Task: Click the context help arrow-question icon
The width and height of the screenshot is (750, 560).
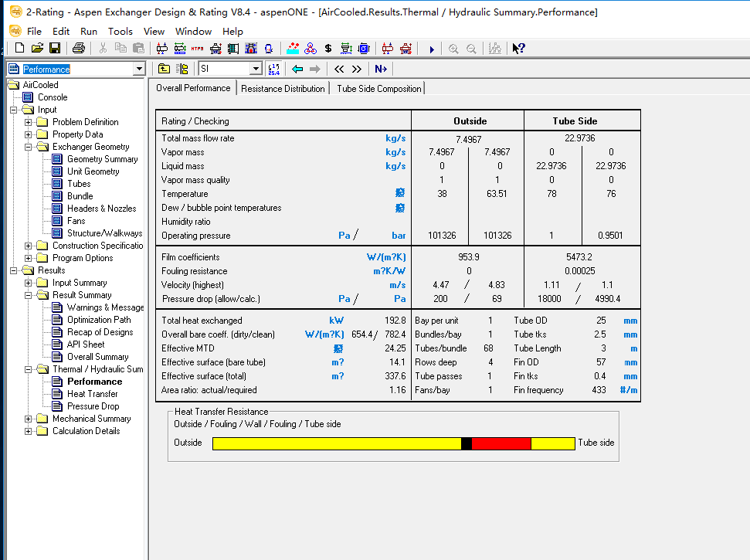Action: (x=518, y=49)
